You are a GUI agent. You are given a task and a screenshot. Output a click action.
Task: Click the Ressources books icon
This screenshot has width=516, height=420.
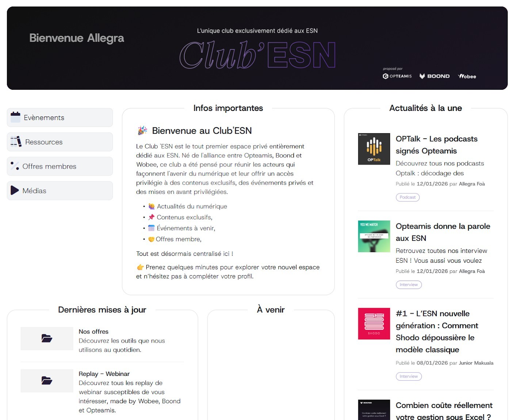point(16,142)
